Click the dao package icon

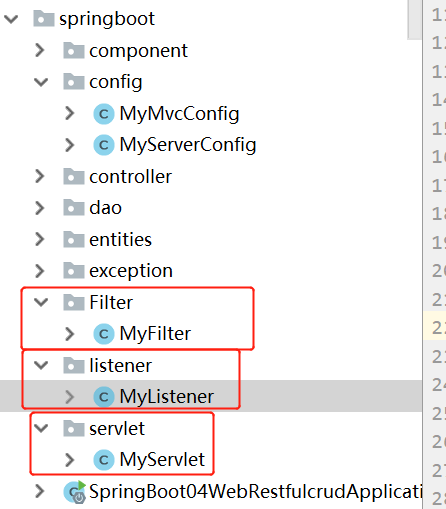(x=74, y=207)
